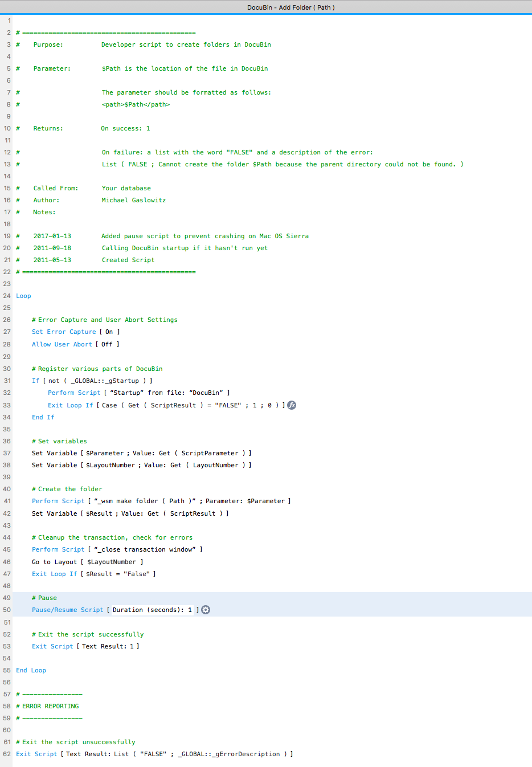
Task: Select the End Loop step
Action: coord(31,670)
